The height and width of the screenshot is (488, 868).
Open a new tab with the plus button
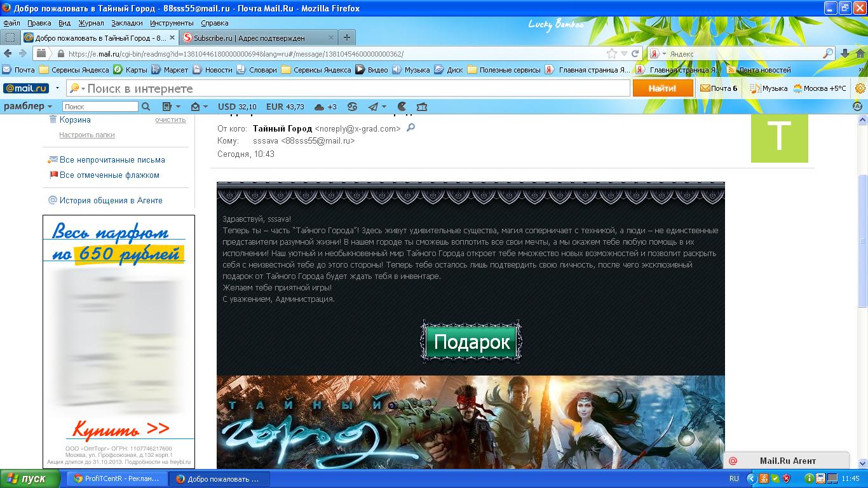click(346, 37)
